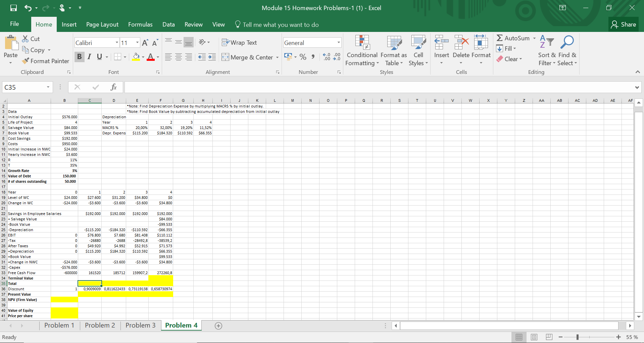This screenshot has height=343, width=644.
Task: Expand the Name Box dropdown arrow
Action: (x=48, y=87)
